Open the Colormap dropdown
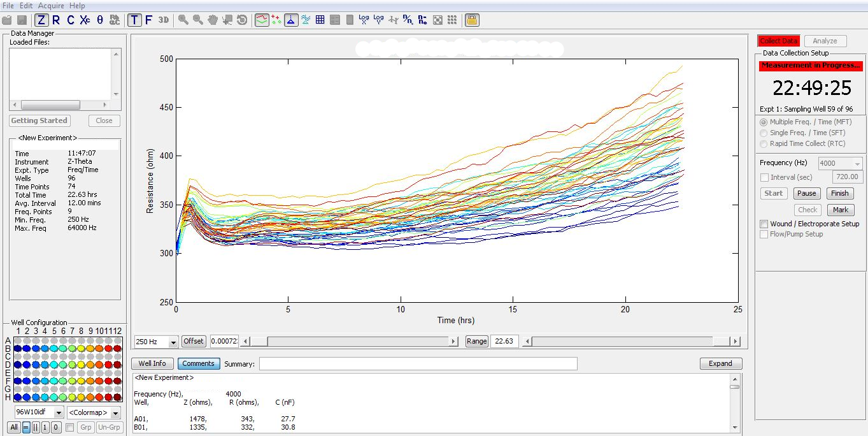Viewport: 868px width, 436px height. tap(115, 413)
